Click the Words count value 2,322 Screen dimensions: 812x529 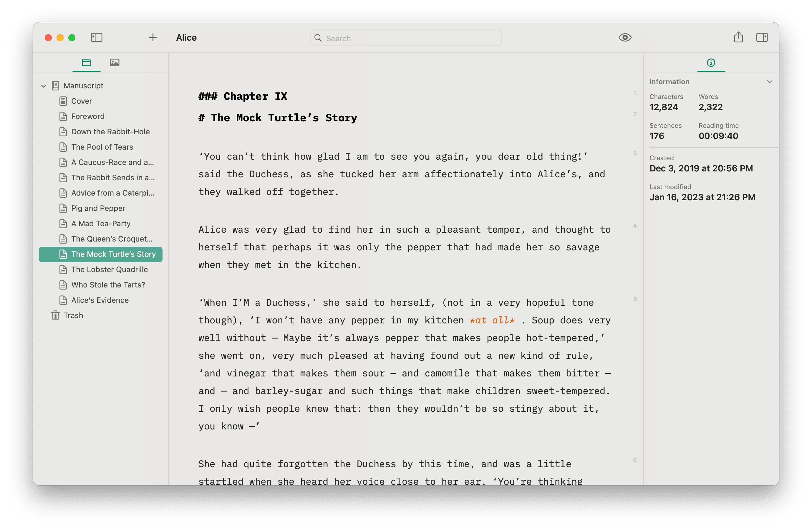711,107
